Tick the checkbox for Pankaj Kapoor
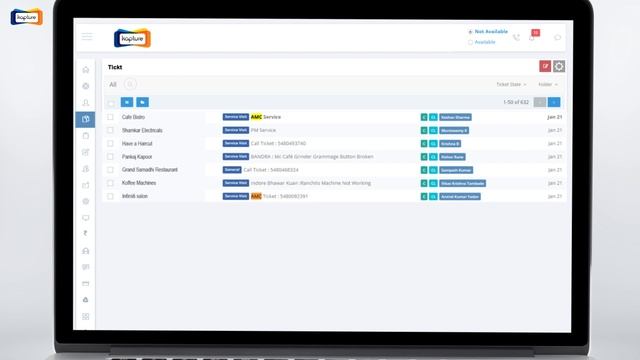 coord(110,157)
